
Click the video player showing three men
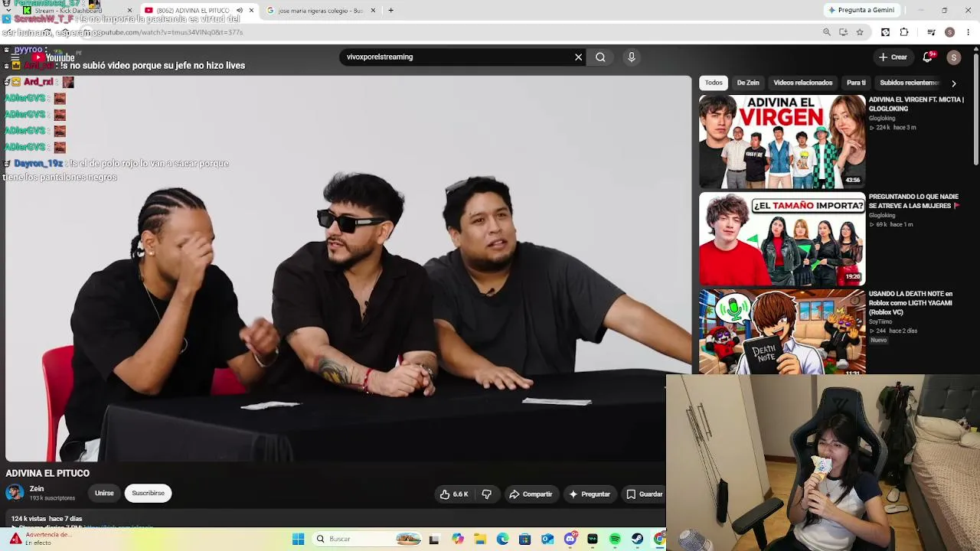[348, 268]
